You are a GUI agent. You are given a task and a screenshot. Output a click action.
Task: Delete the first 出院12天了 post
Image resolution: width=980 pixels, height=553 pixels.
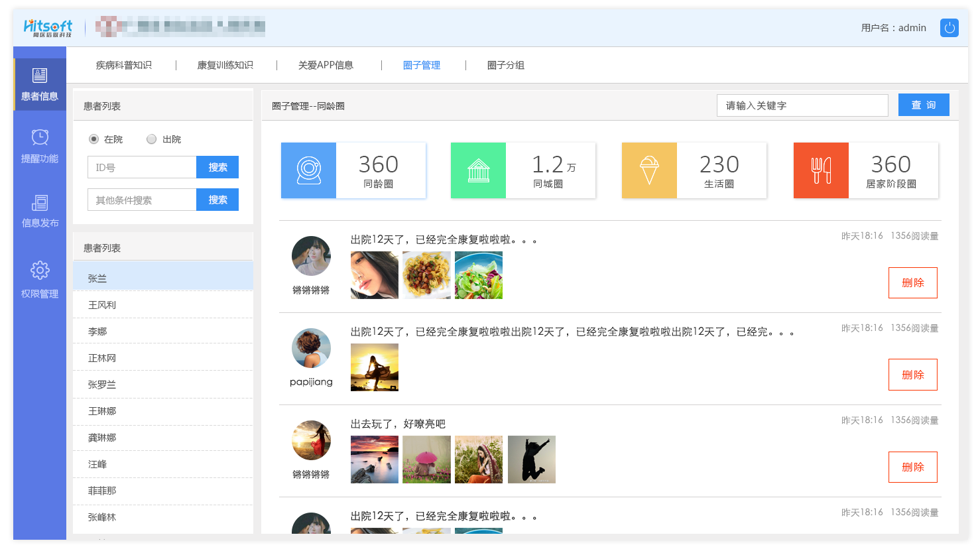tap(913, 282)
